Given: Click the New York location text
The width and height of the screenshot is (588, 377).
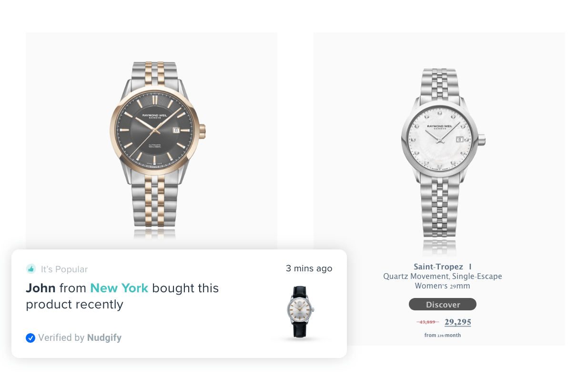Looking at the screenshot, I should (119, 288).
